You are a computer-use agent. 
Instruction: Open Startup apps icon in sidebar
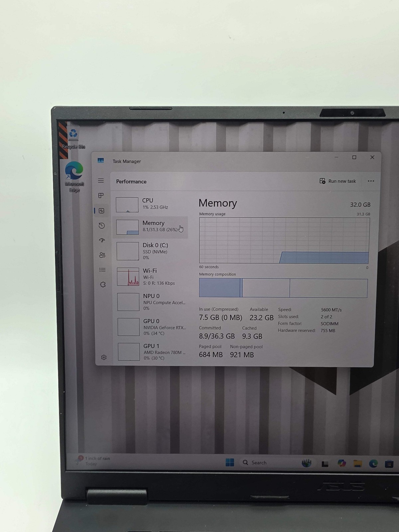pyautogui.click(x=102, y=240)
